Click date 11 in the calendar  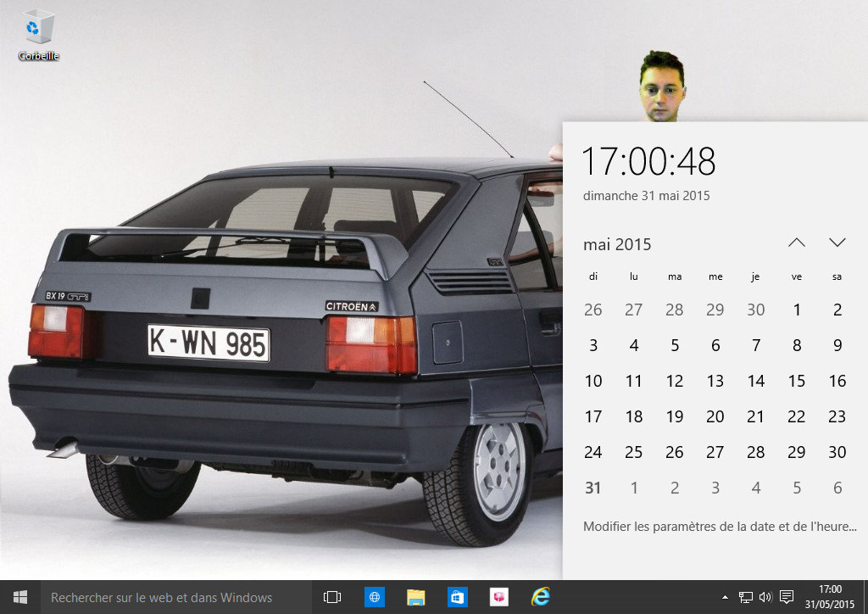click(634, 381)
